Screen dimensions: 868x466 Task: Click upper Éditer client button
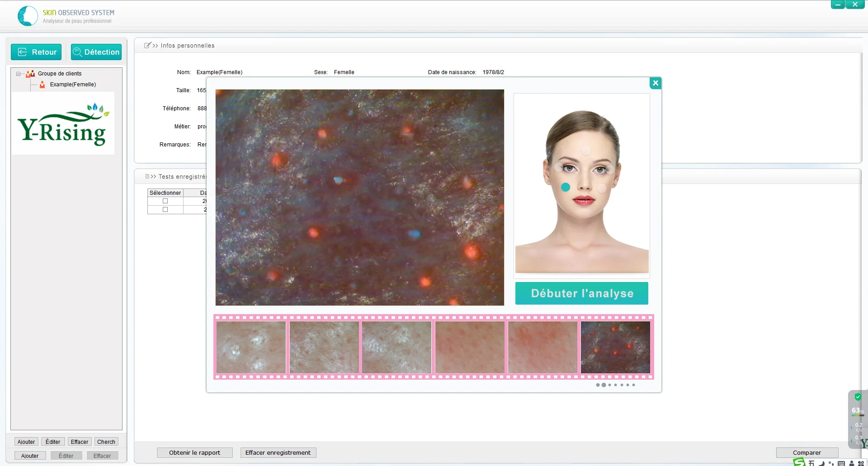click(x=53, y=442)
